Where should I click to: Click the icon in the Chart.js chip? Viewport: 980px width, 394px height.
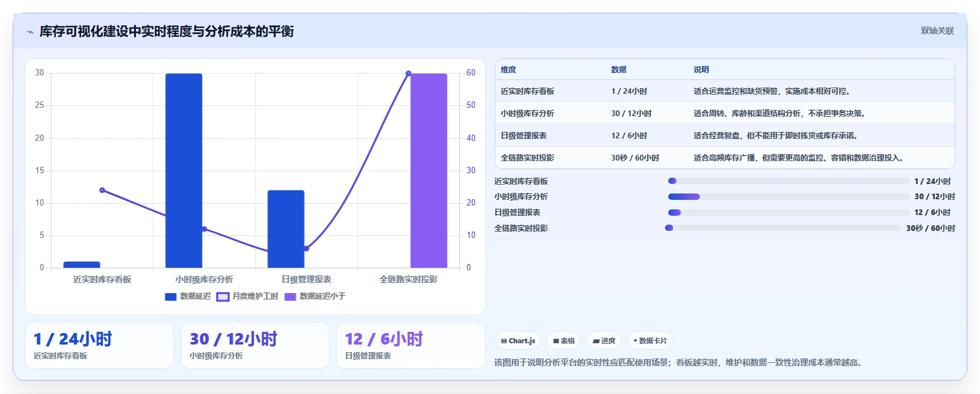[x=504, y=341]
